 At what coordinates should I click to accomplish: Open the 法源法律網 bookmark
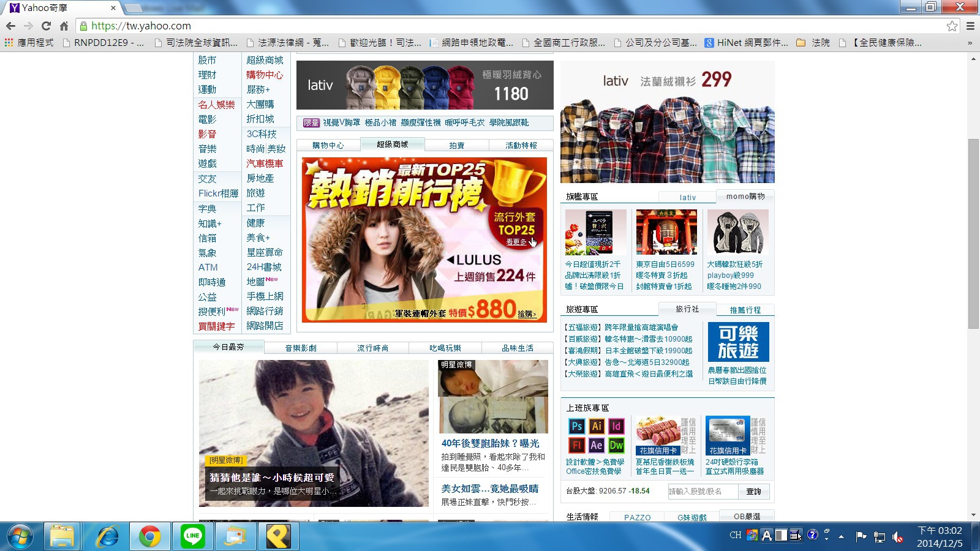pos(288,43)
